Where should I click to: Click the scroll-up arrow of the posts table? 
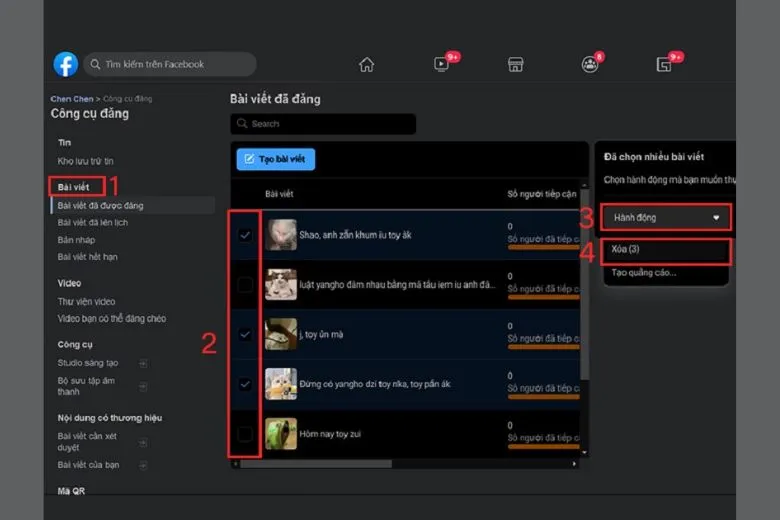585,185
